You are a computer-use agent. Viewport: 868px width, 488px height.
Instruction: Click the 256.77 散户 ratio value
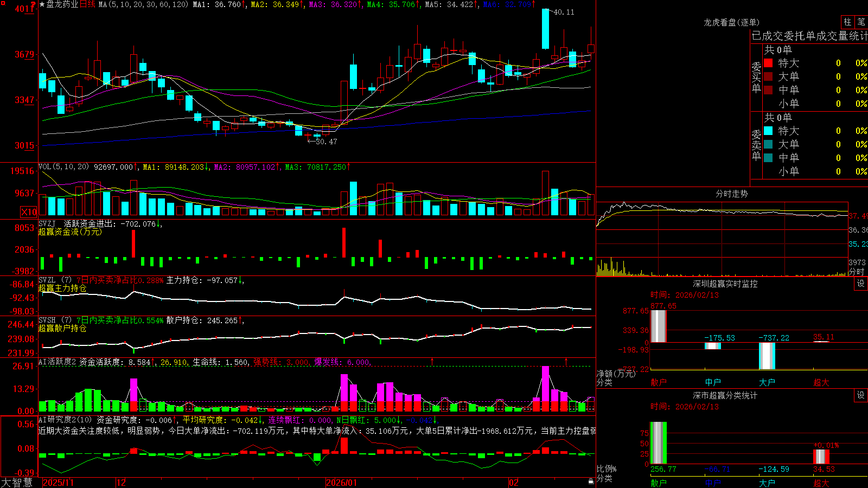click(663, 469)
